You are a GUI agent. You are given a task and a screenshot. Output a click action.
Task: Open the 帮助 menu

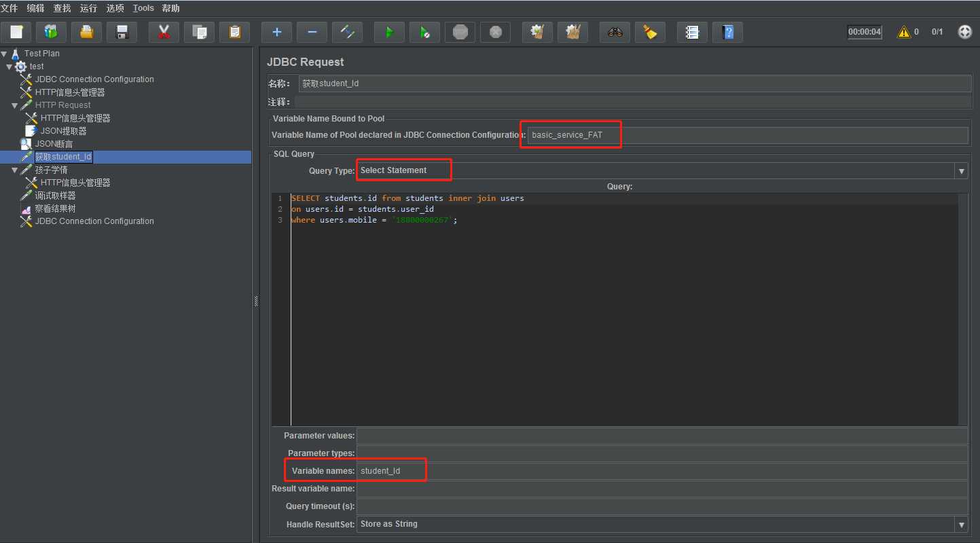(x=170, y=8)
